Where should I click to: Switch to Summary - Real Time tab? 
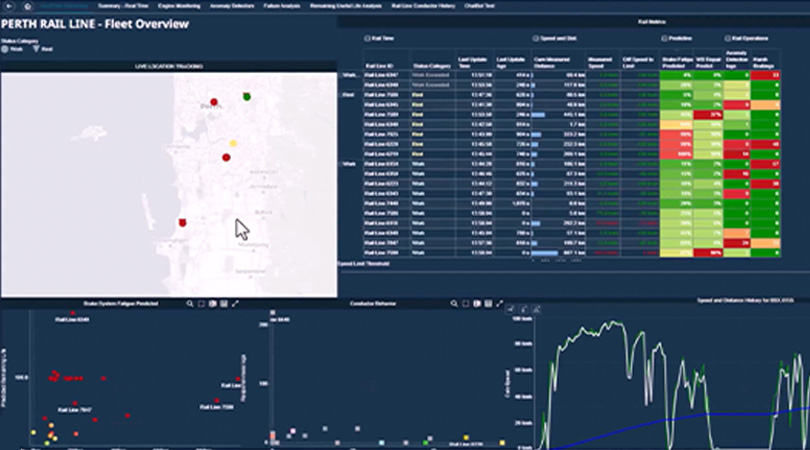123,6
